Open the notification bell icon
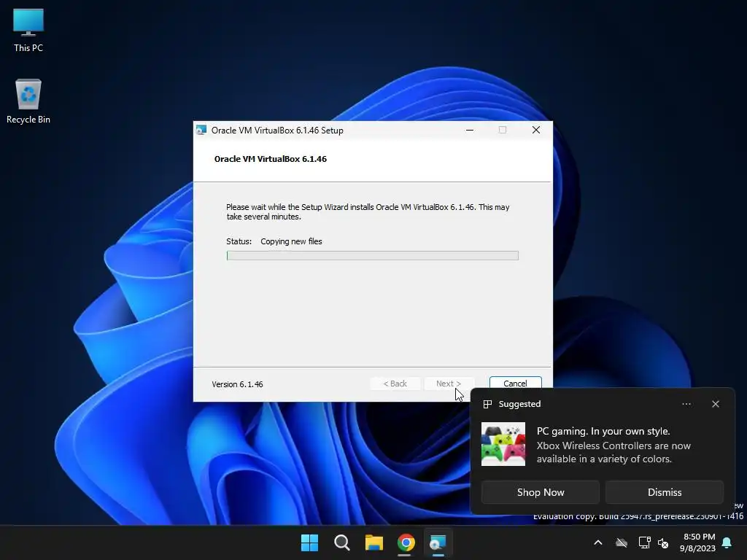The height and width of the screenshot is (560, 747). (727, 542)
